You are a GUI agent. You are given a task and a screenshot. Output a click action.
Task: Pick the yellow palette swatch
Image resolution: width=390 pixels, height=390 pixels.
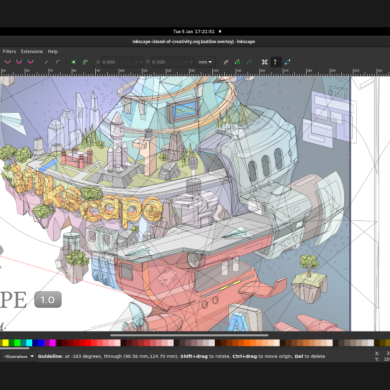click(x=5, y=343)
